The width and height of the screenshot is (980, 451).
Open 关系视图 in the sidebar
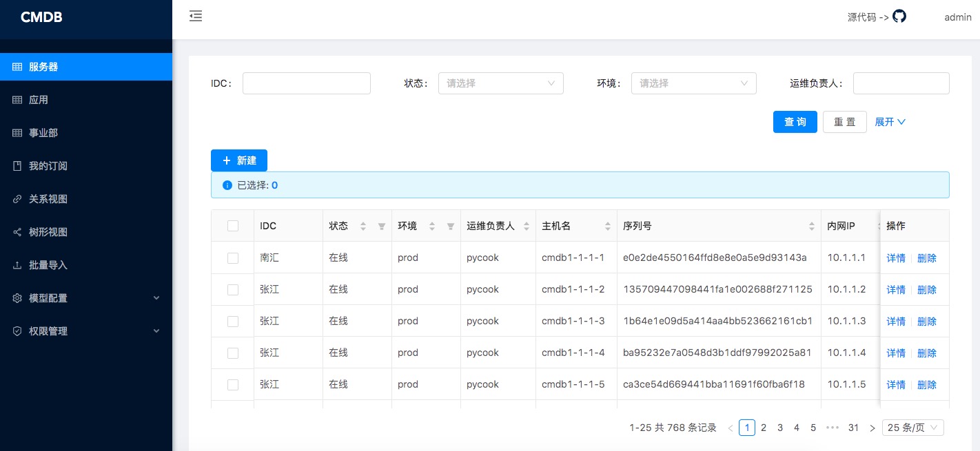pyautogui.click(x=48, y=199)
